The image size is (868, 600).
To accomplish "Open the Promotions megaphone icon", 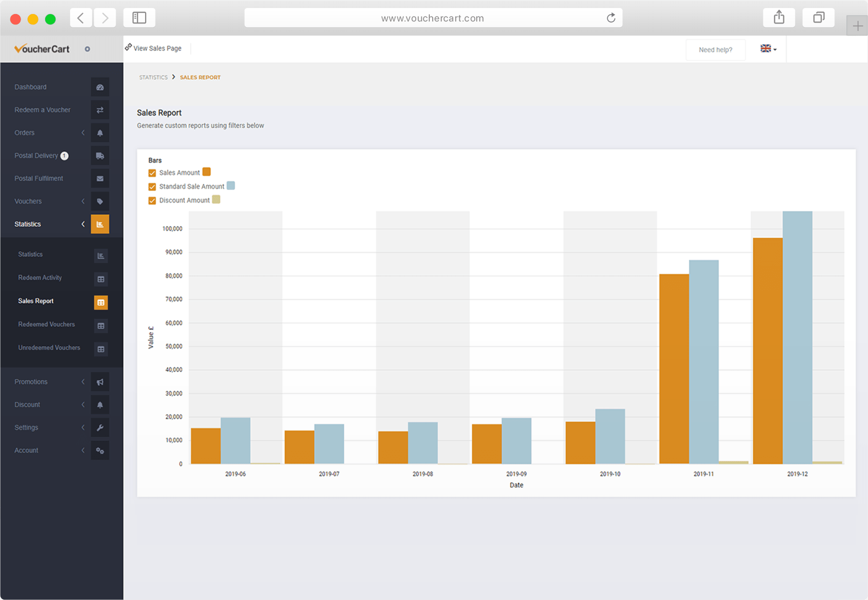I will coord(100,381).
